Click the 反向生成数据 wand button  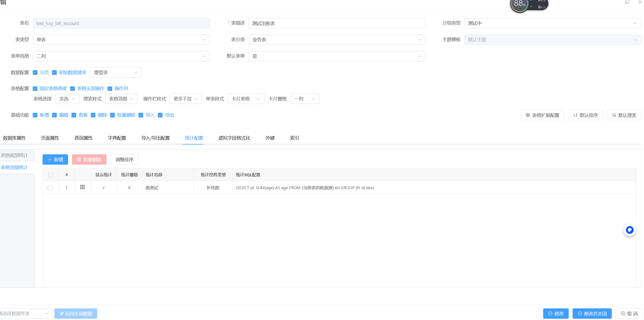76,314
